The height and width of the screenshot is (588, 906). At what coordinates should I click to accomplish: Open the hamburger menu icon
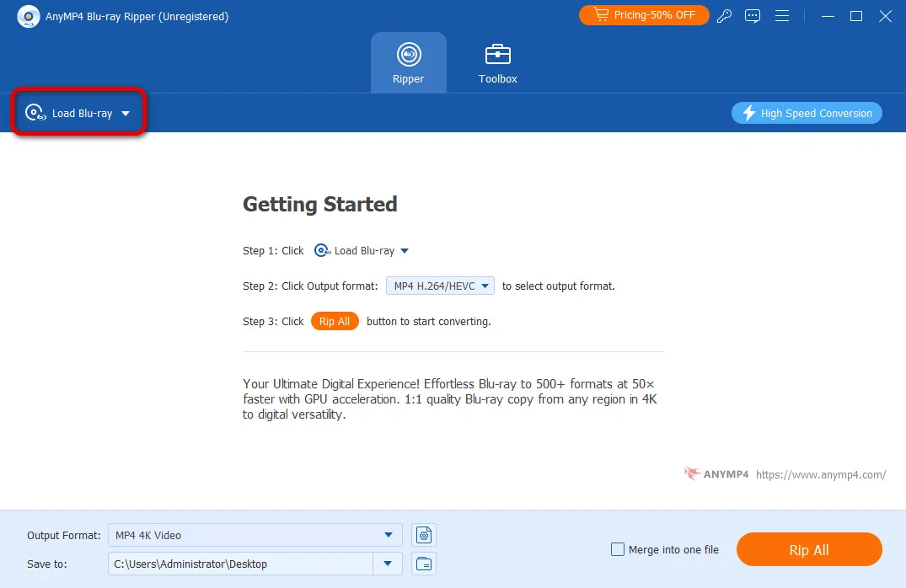click(x=782, y=16)
